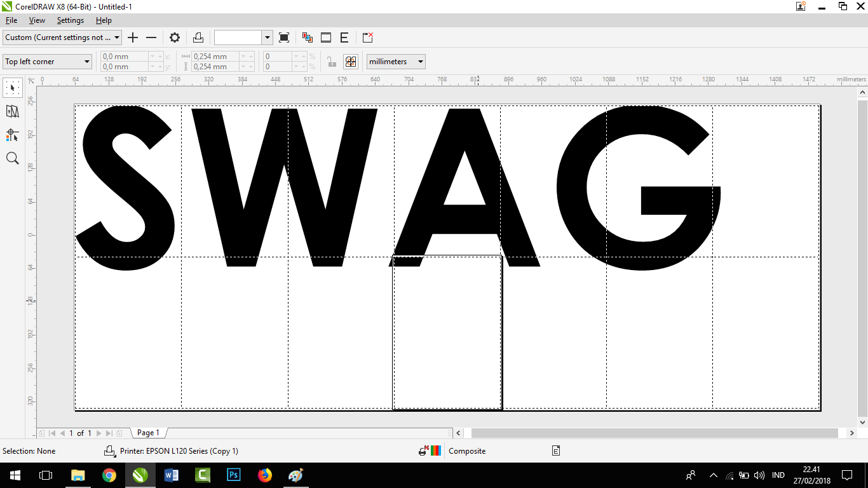
Task: Click the Print tiled pages icon
Action: pos(351,62)
